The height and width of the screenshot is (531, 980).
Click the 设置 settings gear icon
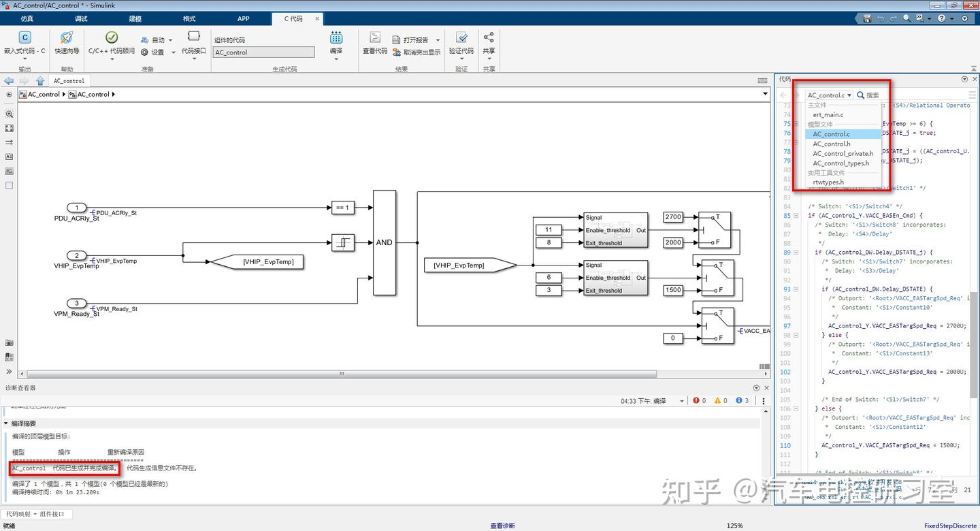coord(143,50)
